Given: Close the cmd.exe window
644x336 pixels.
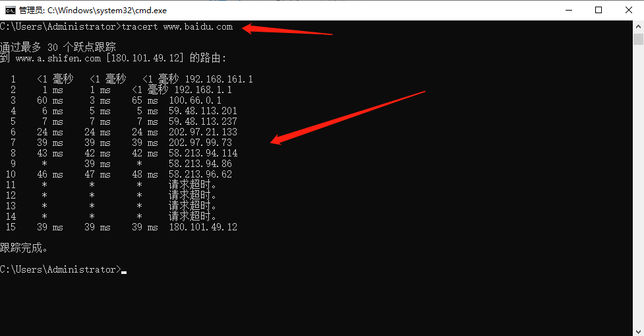Looking at the screenshot, I should [629, 11].
